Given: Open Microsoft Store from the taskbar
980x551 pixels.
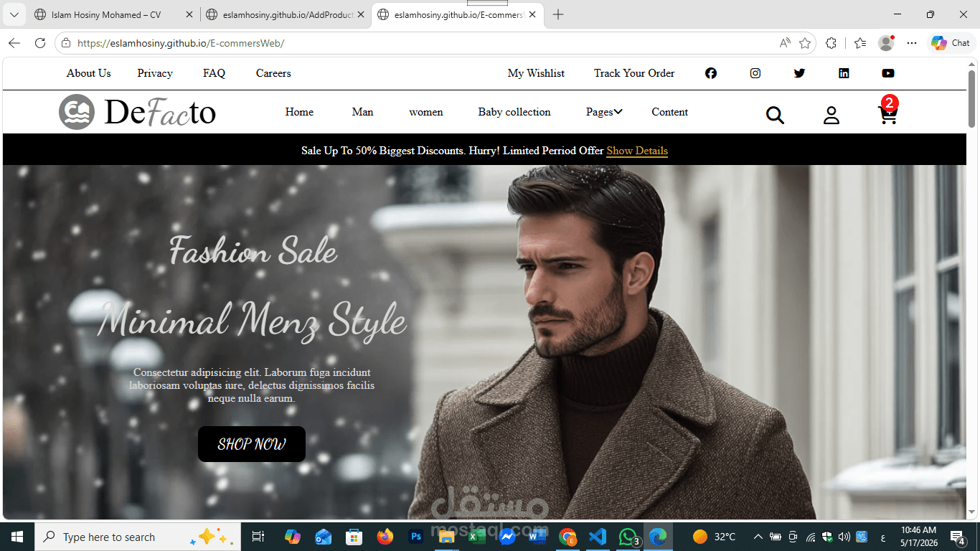Looking at the screenshot, I should (x=354, y=537).
